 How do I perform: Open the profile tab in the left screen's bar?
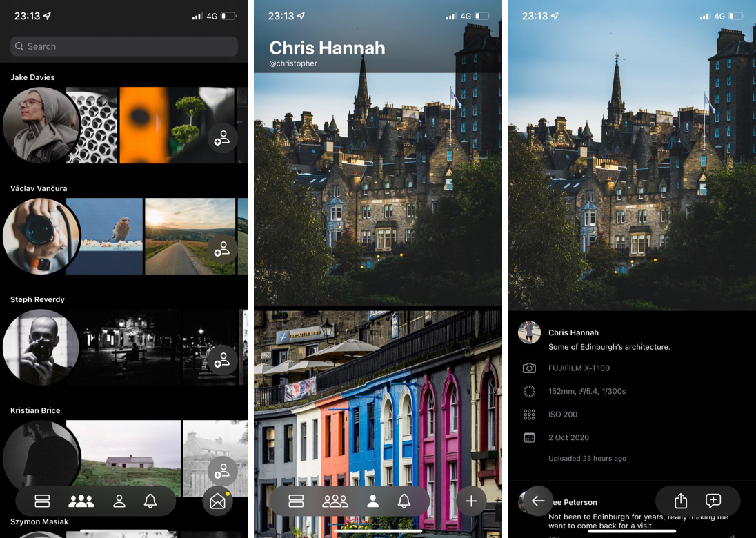click(x=119, y=501)
